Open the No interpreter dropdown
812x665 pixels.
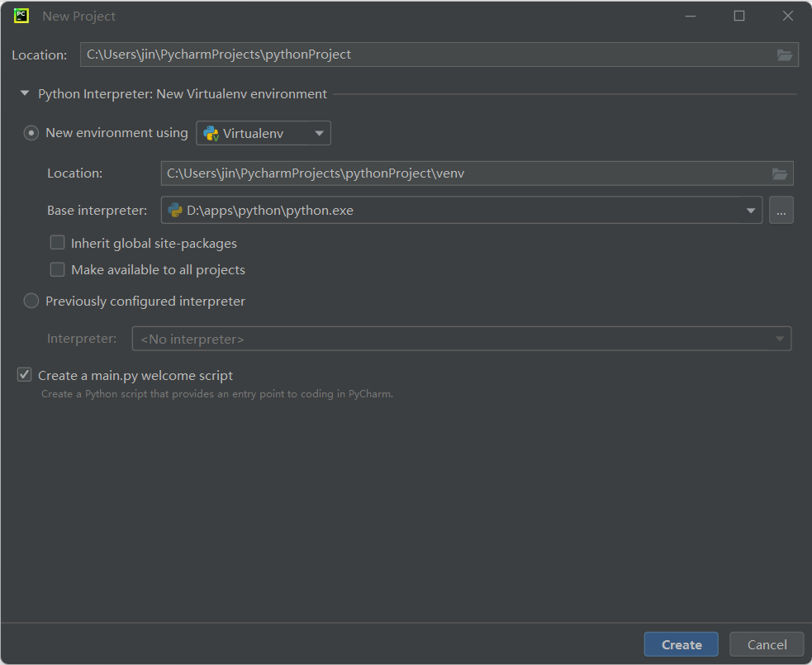coord(461,339)
